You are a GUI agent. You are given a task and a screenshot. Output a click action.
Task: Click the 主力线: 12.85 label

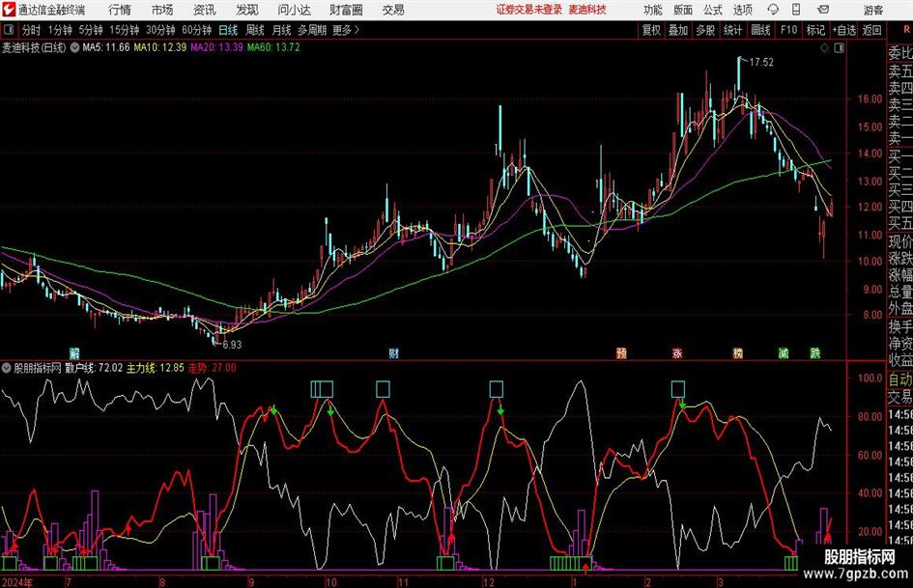pos(156,368)
